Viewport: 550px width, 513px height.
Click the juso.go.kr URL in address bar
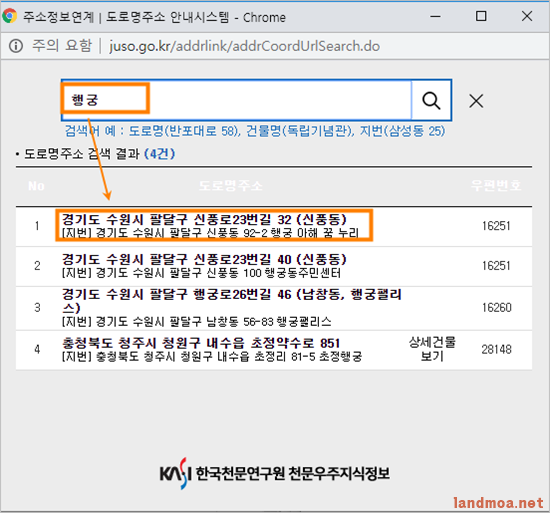[244, 46]
